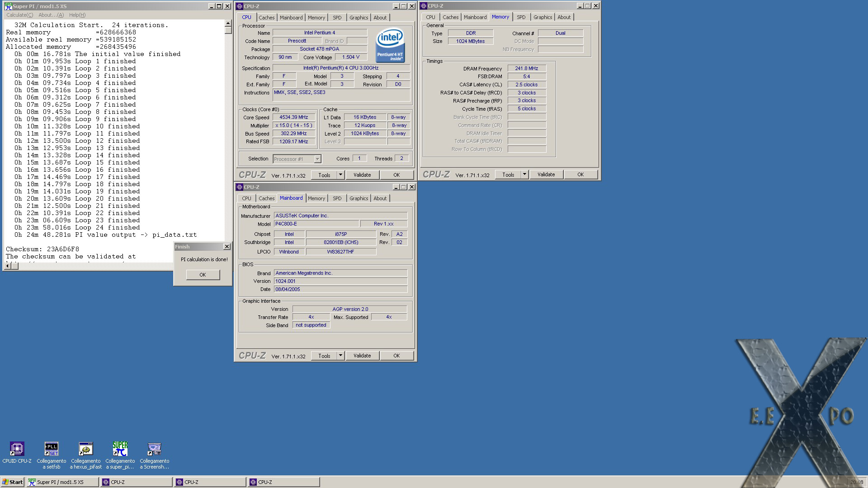Close the Finish dialog with X
The height and width of the screenshot is (488, 868).
click(x=227, y=247)
